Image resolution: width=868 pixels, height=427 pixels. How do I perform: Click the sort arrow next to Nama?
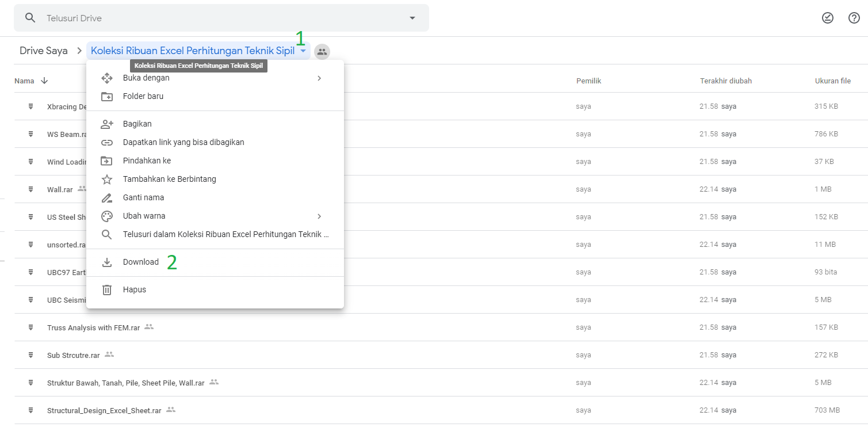pyautogui.click(x=44, y=81)
